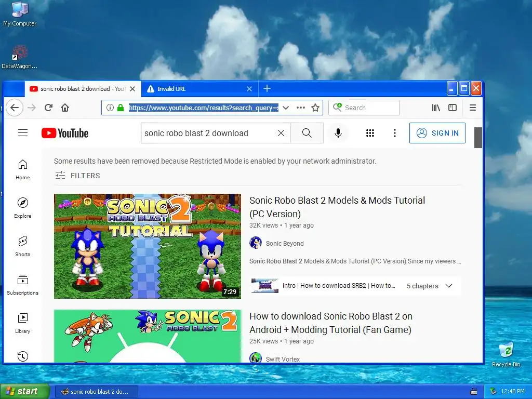532x399 pixels.
Task: Open the Android Sonic Robo Blast thumbnail
Action: pos(148,336)
